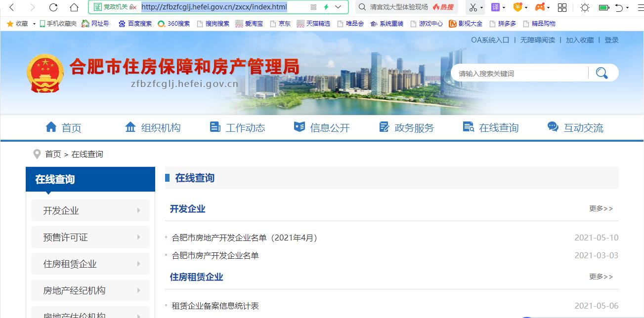
Task: Click 更多>> beside 住房租赁企业
Action: [601, 277]
